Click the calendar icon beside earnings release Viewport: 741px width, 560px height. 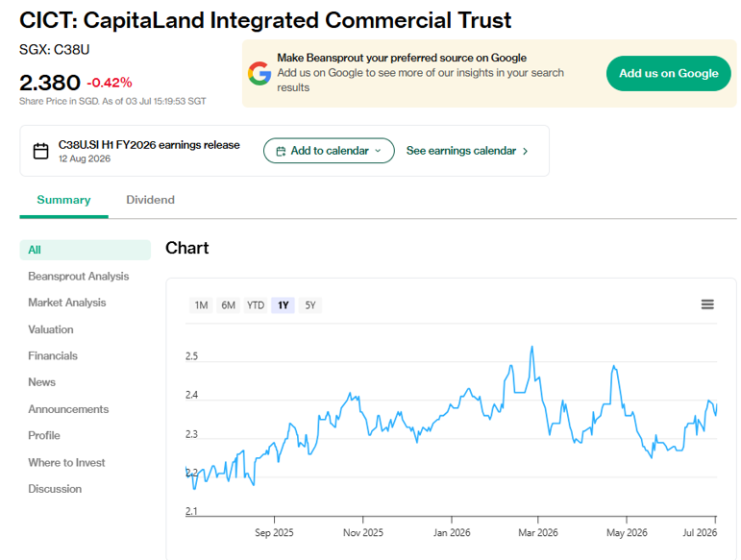click(40, 151)
